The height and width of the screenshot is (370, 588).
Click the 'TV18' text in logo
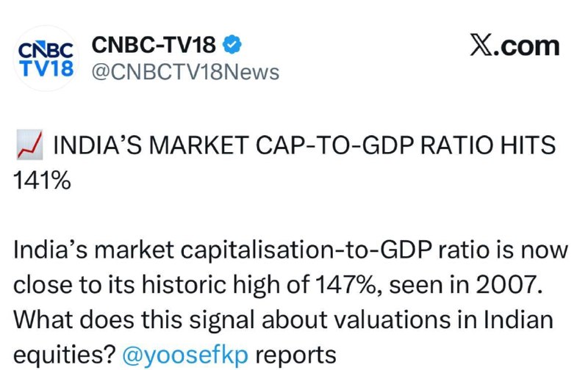coord(46,68)
